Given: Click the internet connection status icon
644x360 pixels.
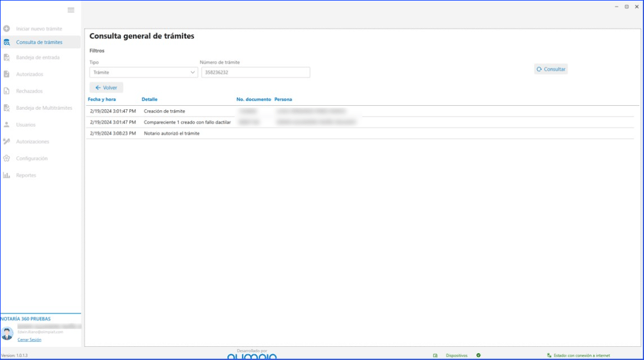Looking at the screenshot, I should 549,355.
